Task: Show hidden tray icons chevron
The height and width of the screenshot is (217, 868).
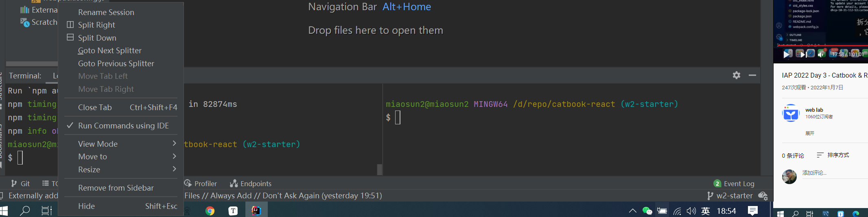Action: tap(632, 210)
